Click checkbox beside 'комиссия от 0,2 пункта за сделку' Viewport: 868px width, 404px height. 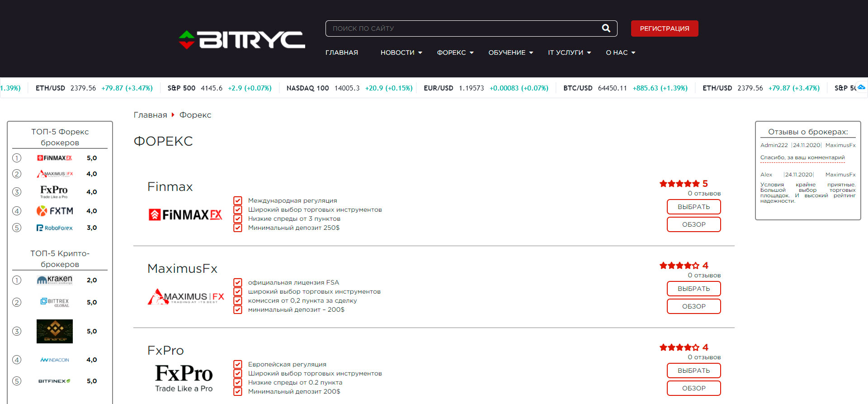tap(238, 300)
